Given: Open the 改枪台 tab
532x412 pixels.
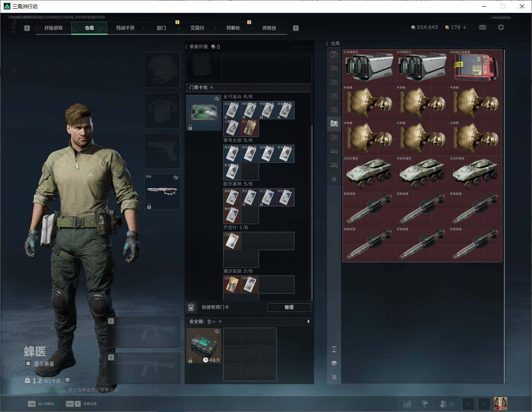Looking at the screenshot, I should 269,28.
